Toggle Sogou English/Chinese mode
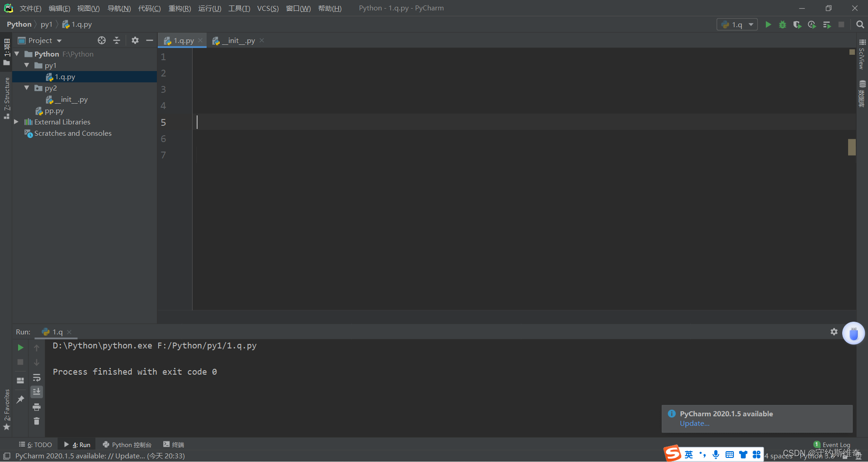Screen dimensions: 868x462 point(689,454)
